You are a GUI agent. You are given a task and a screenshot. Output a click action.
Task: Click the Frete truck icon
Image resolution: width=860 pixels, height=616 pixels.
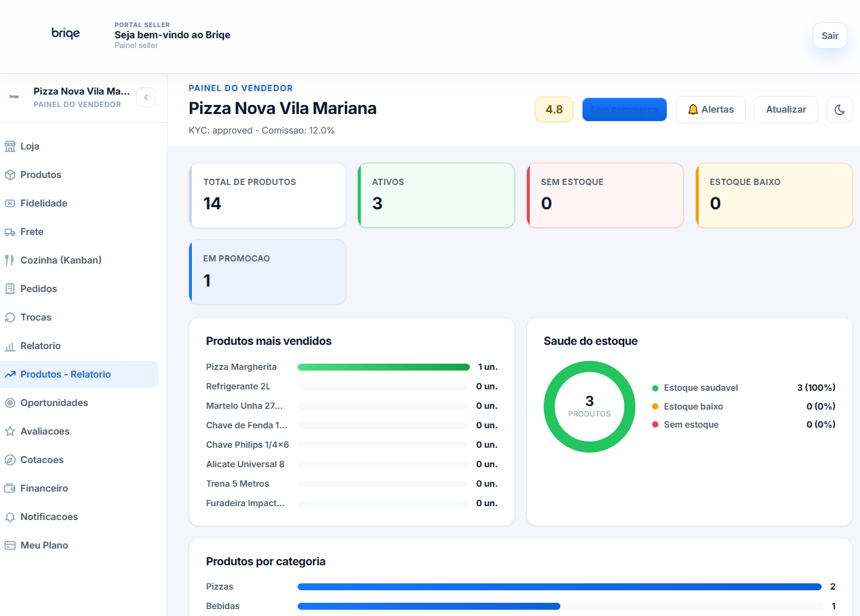pos(10,232)
